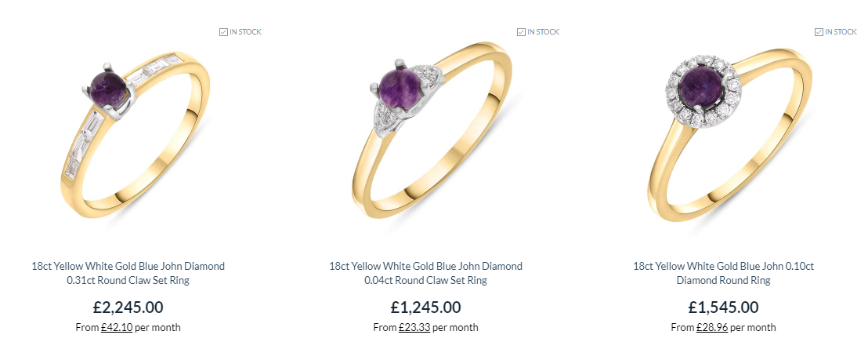Open the 0.10ct Diamond Round Ring title
This screenshot has width=868, height=353.
tap(724, 273)
